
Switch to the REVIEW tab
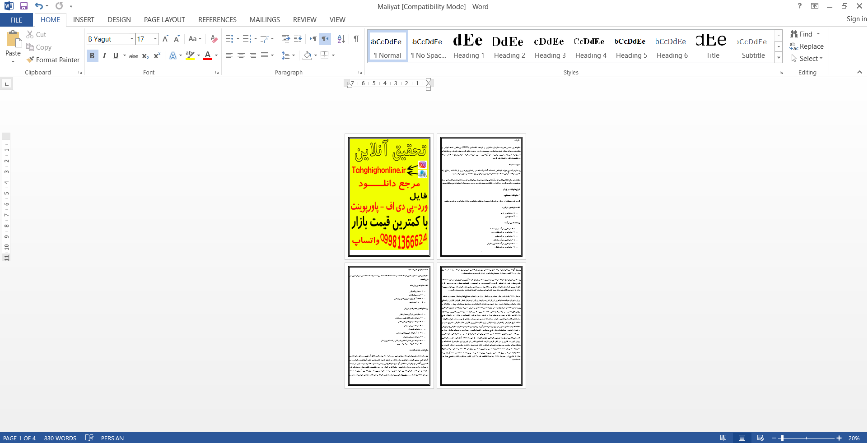(304, 20)
